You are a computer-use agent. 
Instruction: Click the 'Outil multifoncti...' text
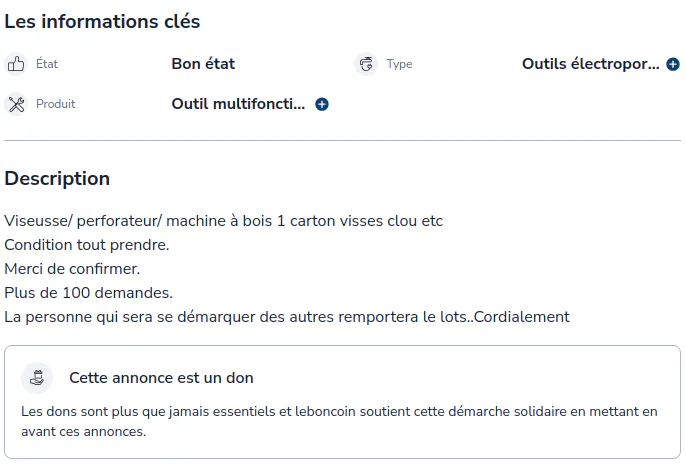[x=238, y=104]
